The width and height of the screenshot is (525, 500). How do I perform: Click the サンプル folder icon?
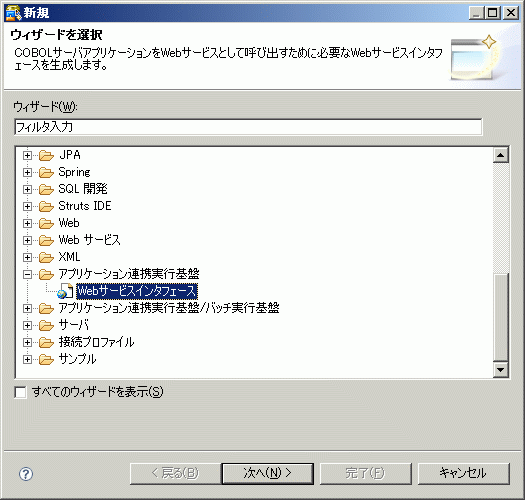46,360
